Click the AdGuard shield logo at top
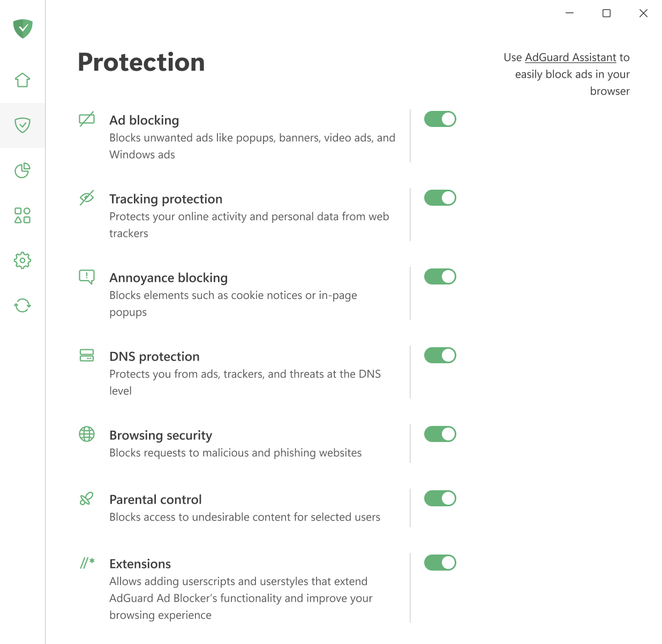 22,29
